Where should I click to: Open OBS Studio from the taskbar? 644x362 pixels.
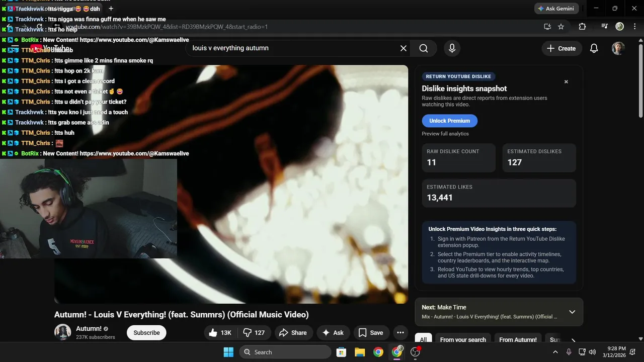[x=416, y=352]
